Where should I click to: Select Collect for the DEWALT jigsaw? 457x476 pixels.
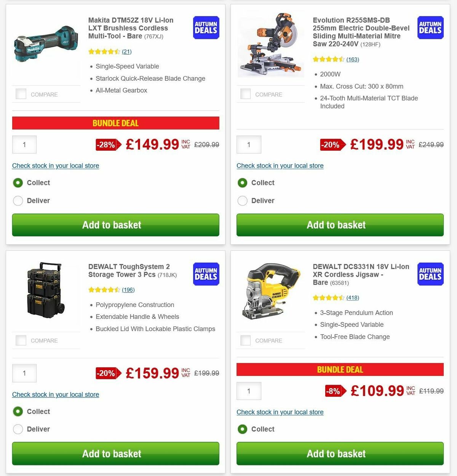(243, 429)
